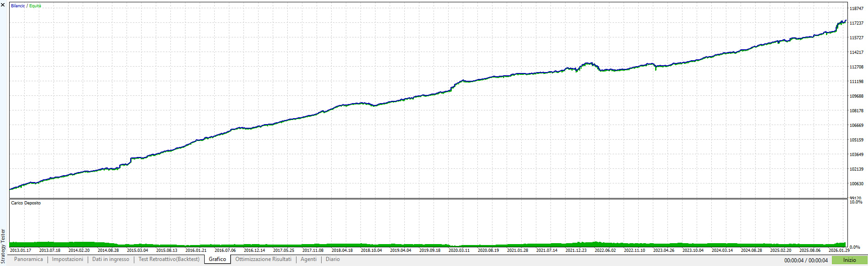
Task: Click the 00:00:04 / 00:00:04 elapsed time
Action: point(806,261)
